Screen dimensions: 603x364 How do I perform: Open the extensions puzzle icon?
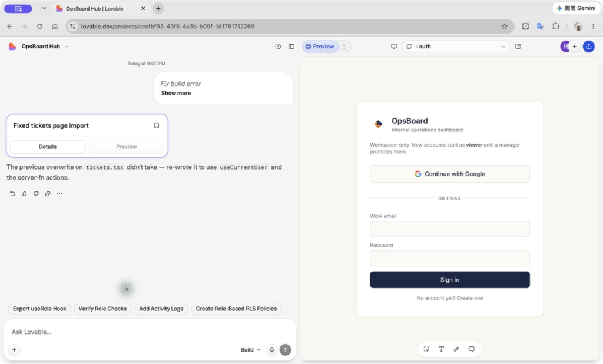tap(556, 26)
